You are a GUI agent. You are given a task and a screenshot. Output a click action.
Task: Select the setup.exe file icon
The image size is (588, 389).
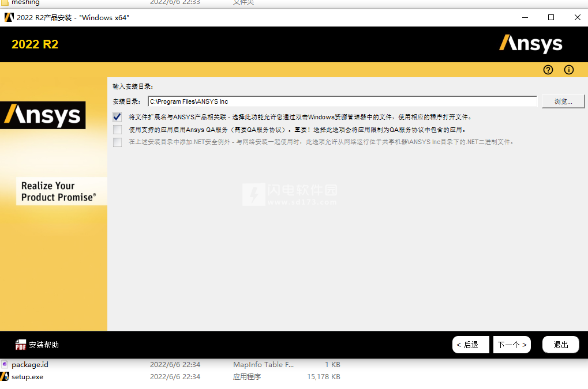point(5,377)
